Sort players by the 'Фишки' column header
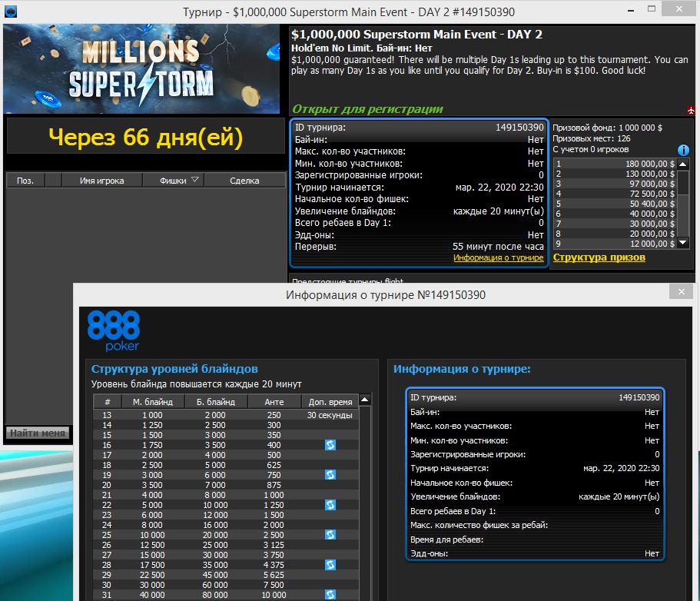Viewport: 700px width, 601px height. point(173,181)
